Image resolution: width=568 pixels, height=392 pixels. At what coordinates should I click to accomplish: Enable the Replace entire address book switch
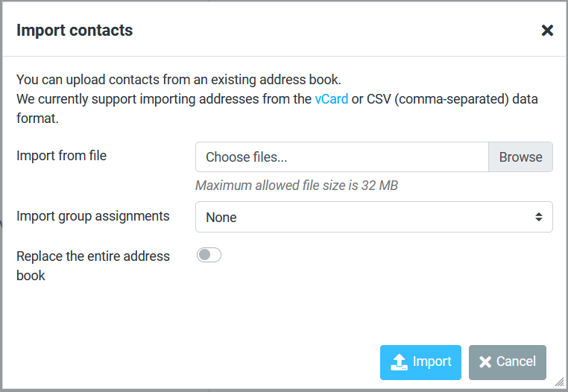point(209,256)
